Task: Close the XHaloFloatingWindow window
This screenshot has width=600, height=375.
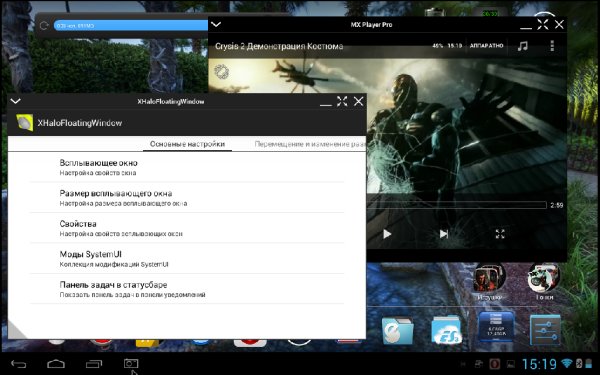Action: [359, 101]
